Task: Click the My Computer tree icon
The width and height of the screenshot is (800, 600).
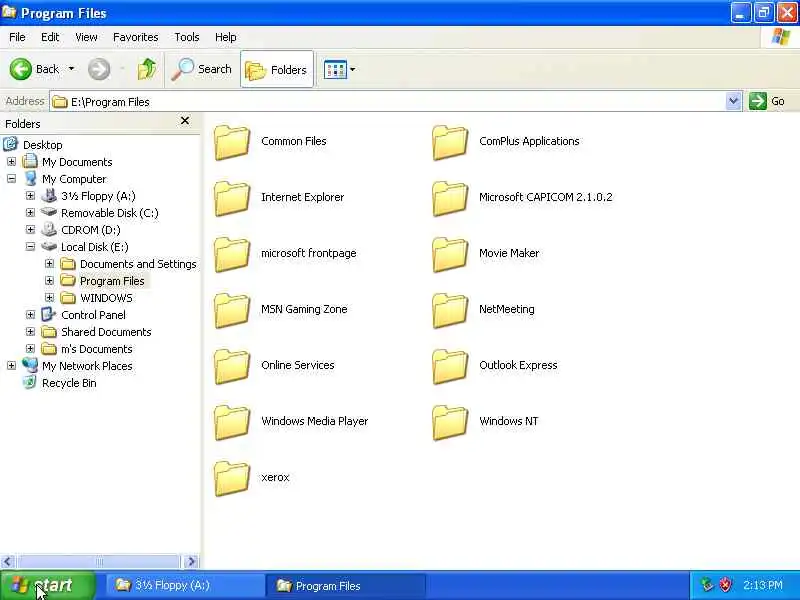Action: click(30, 179)
